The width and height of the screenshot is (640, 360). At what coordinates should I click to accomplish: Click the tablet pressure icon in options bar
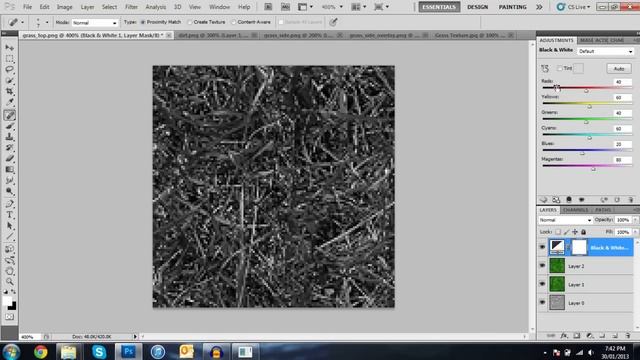coord(333,22)
